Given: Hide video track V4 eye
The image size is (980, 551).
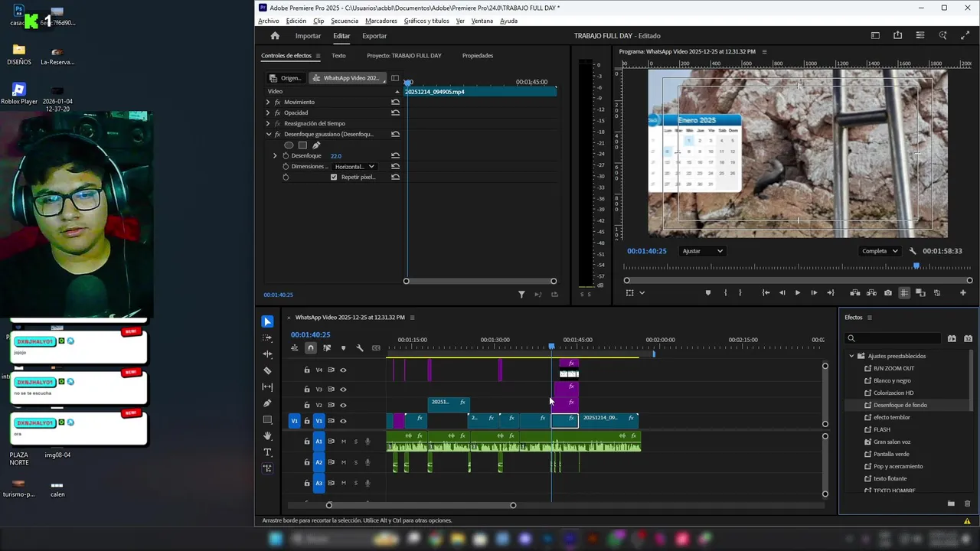Looking at the screenshot, I should pos(343,370).
